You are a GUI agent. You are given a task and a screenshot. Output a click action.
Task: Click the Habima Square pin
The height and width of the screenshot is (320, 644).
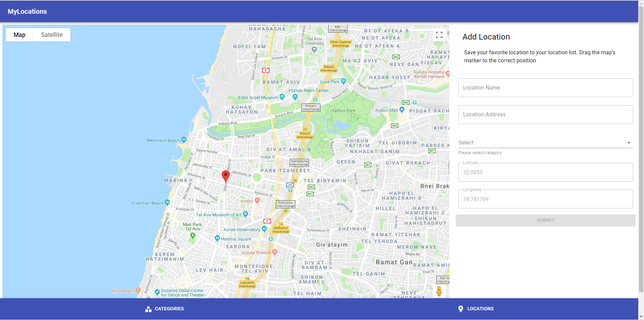(x=217, y=238)
